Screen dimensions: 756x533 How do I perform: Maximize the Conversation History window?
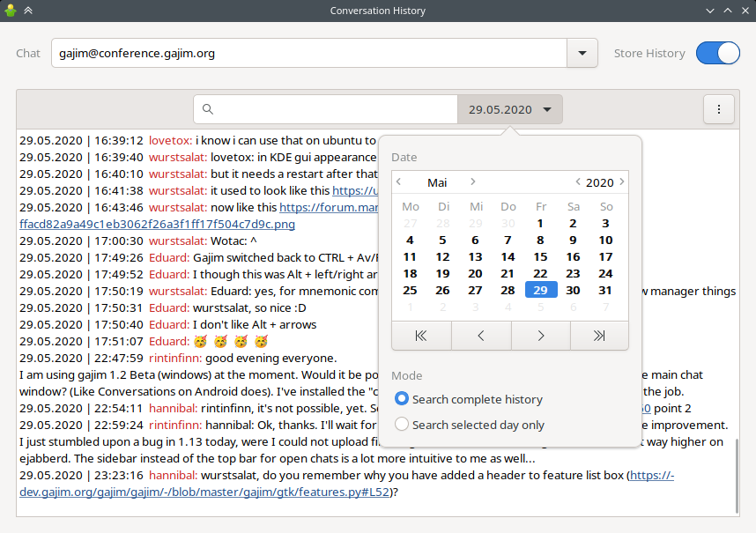point(728,10)
